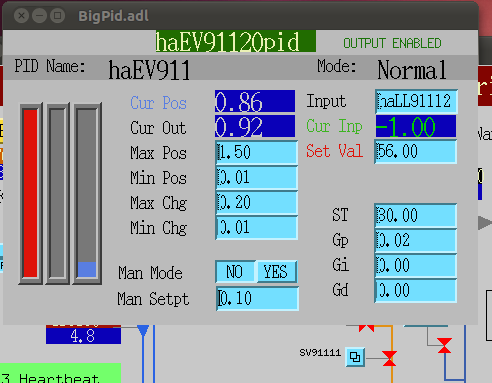Edit the Gd gain field

tap(415, 291)
